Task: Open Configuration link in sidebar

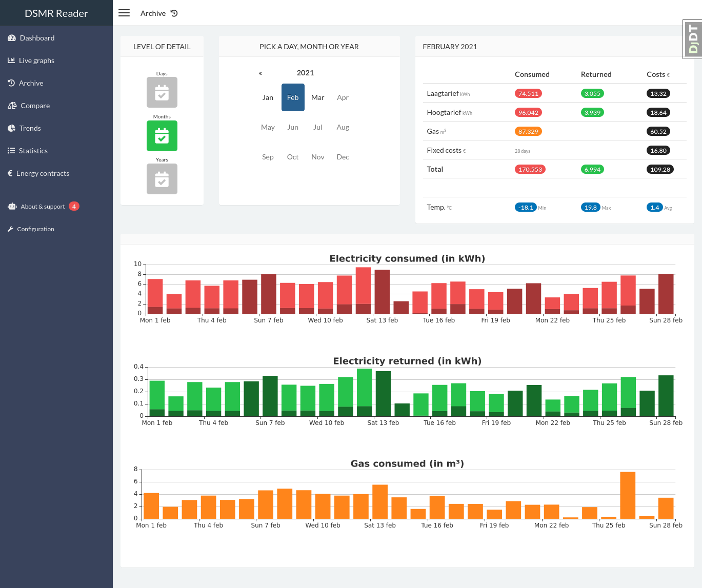Action: (56, 229)
